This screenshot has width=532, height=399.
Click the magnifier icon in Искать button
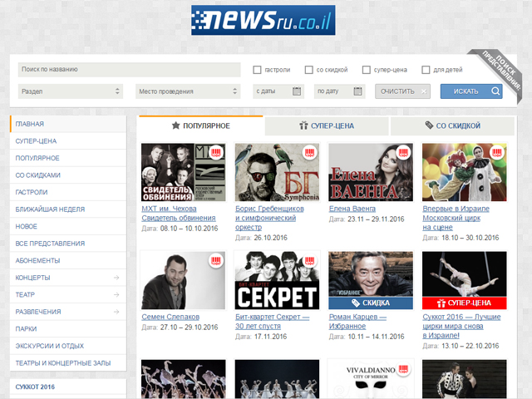(495, 91)
